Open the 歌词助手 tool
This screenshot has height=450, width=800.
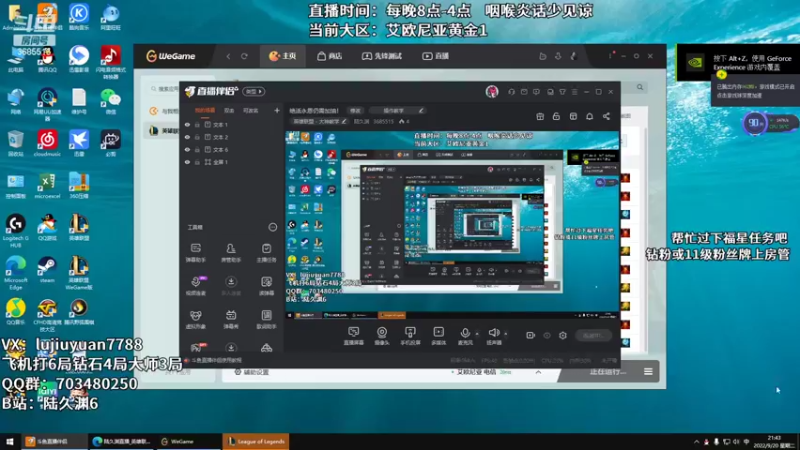click(266, 319)
